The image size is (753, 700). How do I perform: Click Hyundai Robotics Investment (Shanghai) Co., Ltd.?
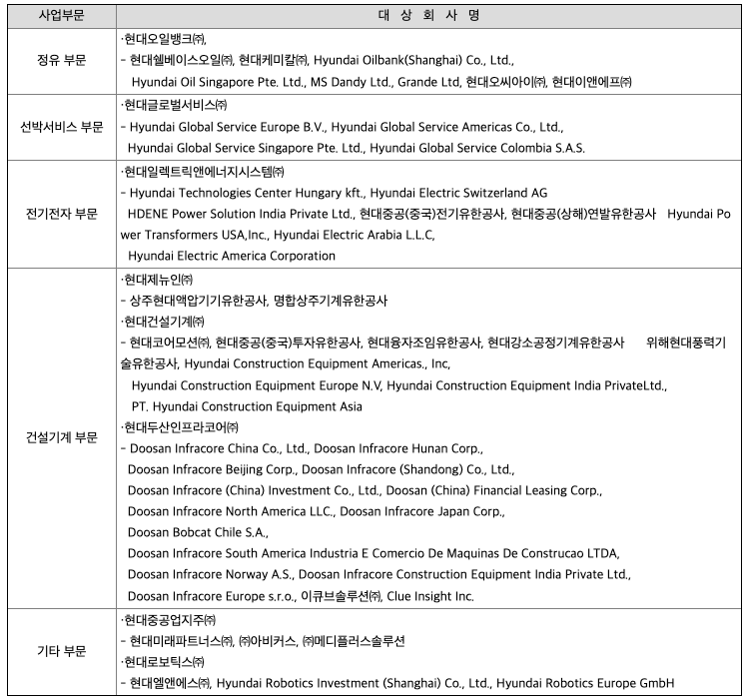[353, 684]
